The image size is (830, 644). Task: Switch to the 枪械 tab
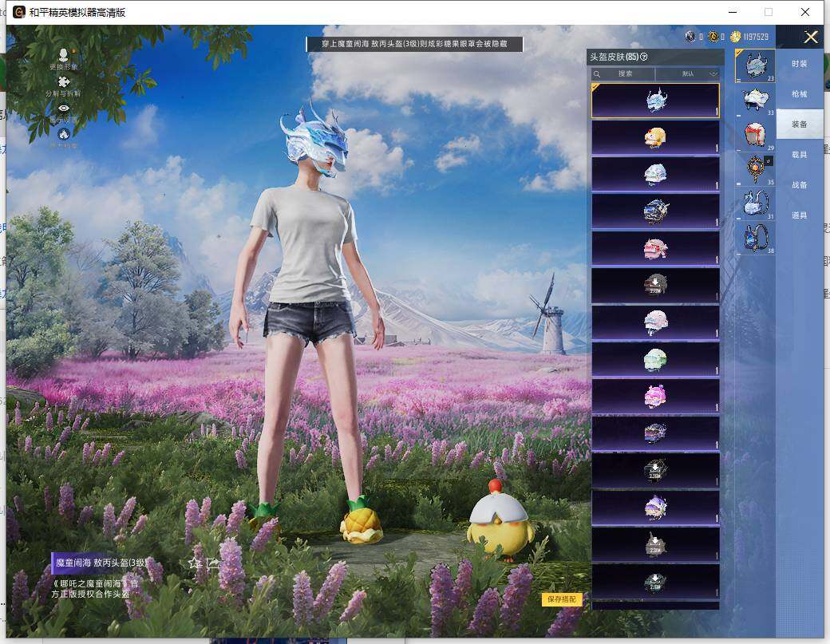pyautogui.click(x=800, y=94)
